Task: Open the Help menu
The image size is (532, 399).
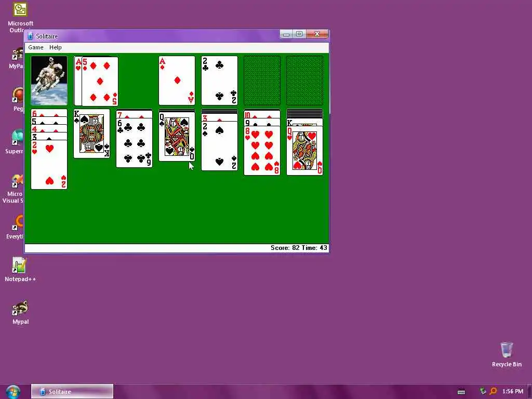Action: 55,47
